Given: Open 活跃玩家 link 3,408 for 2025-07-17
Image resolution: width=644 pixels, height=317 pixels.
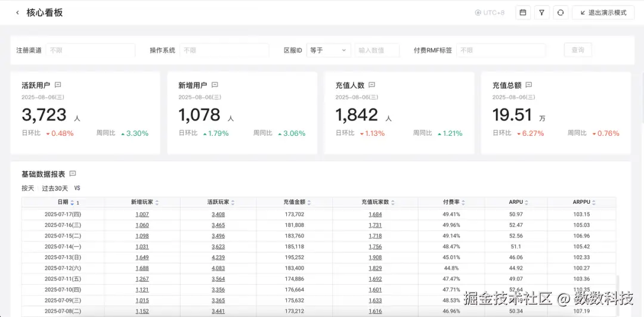Looking at the screenshot, I should [218, 215].
